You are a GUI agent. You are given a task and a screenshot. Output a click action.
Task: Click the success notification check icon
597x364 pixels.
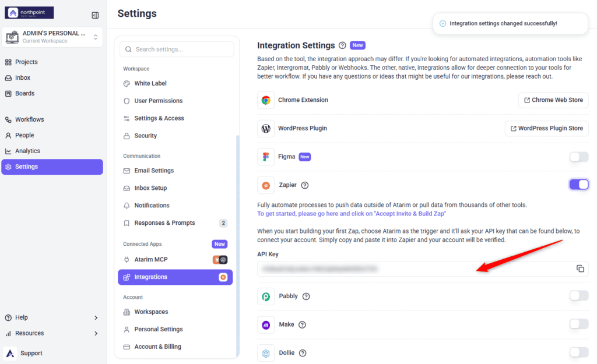tap(443, 23)
